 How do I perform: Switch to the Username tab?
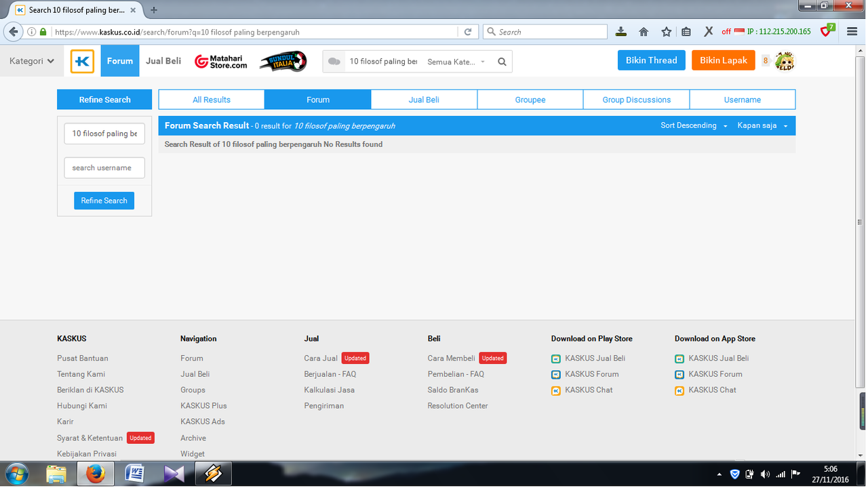[x=743, y=100]
